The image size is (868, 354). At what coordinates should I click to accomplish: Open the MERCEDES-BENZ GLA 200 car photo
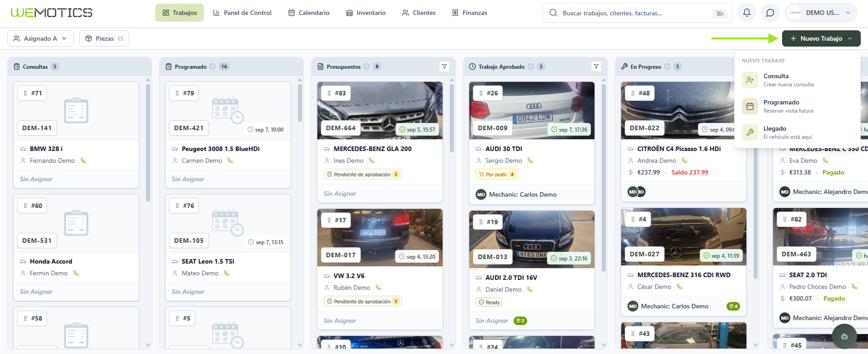pyautogui.click(x=380, y=110)
